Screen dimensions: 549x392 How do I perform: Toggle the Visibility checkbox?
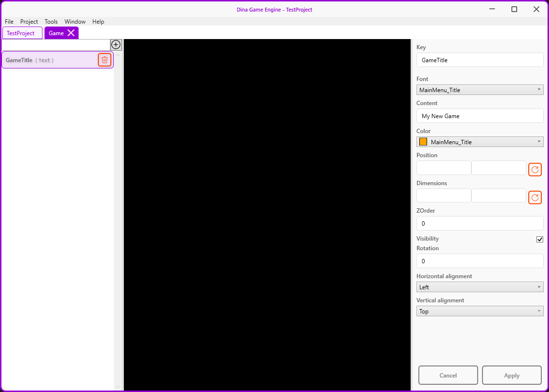pos(539,240)
